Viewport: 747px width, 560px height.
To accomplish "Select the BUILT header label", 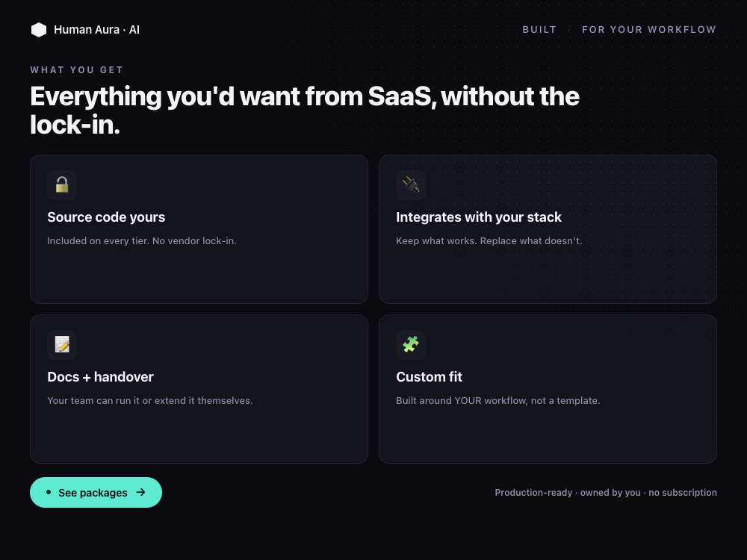I will 539,30.
